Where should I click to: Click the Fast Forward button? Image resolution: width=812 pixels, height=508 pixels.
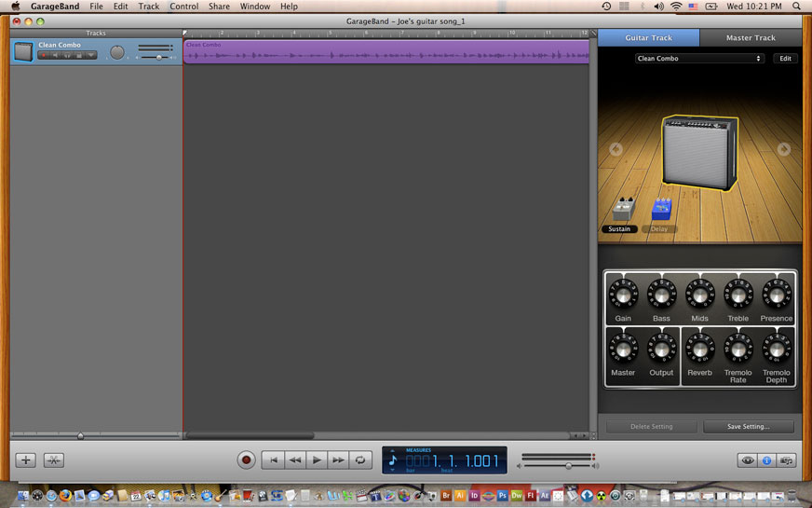[339, 460]
